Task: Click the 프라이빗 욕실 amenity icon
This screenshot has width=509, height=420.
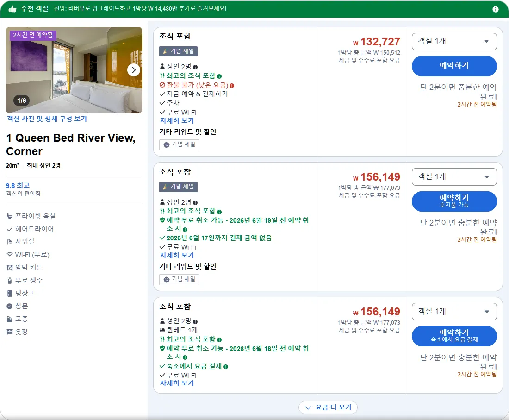Action: [x=10, y=216]
